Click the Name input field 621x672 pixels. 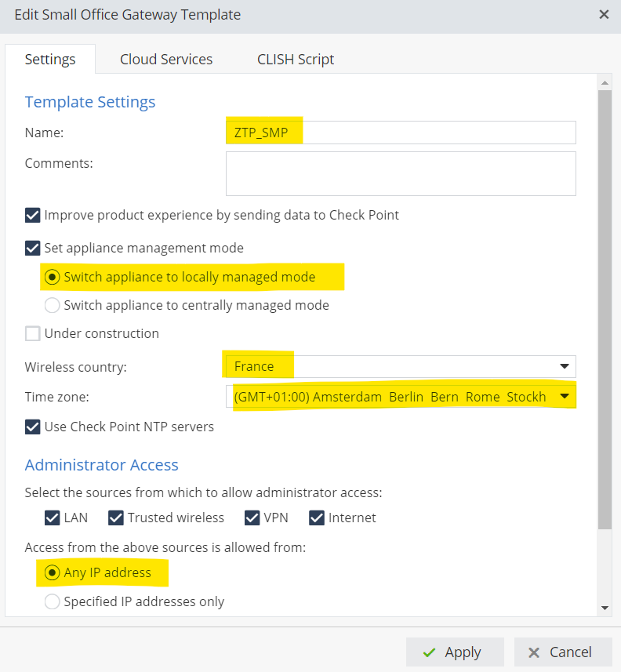coord(401,133)
